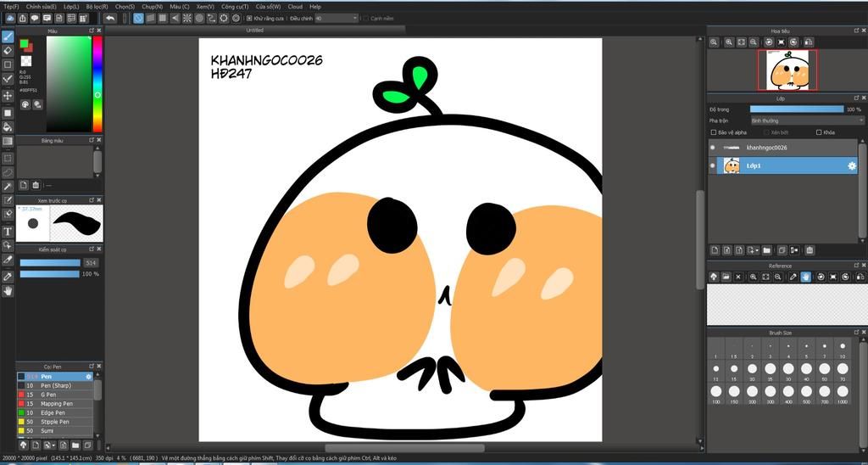Viewport: 868px width, 465px height.
Task: Open the Pha trộn blend mode dropdown
Action: 807,120
